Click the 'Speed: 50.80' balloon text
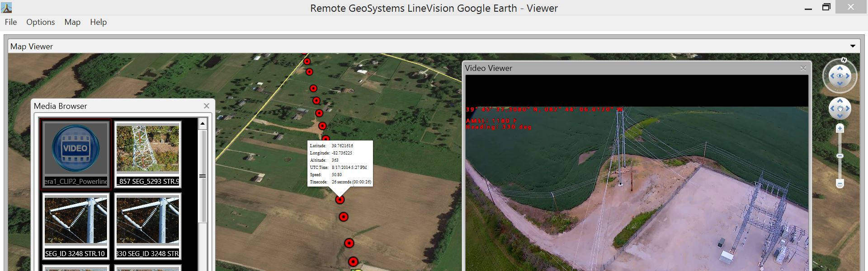Screen dimensions: 868x271 (x=326, y=175)
